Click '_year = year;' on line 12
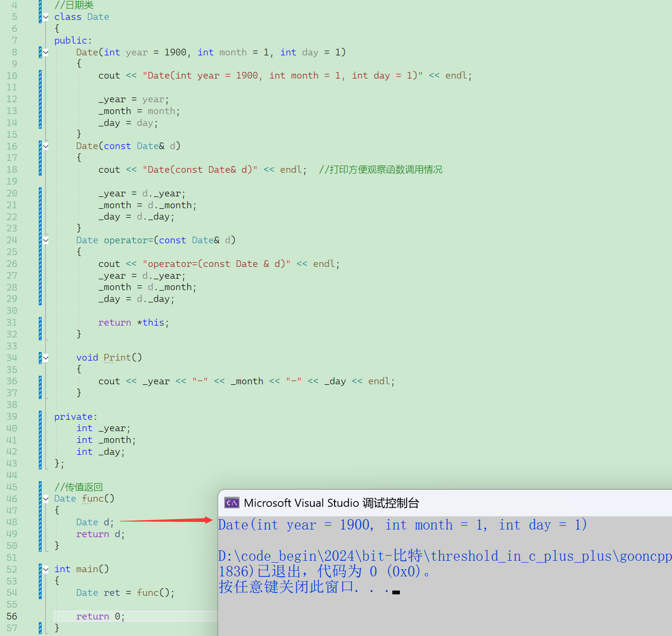Viewport: 672px width, 636px height. (133, 99)
